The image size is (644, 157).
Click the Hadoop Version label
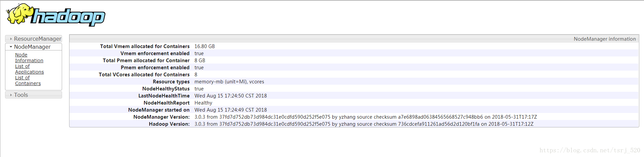[x=169, y=124]
